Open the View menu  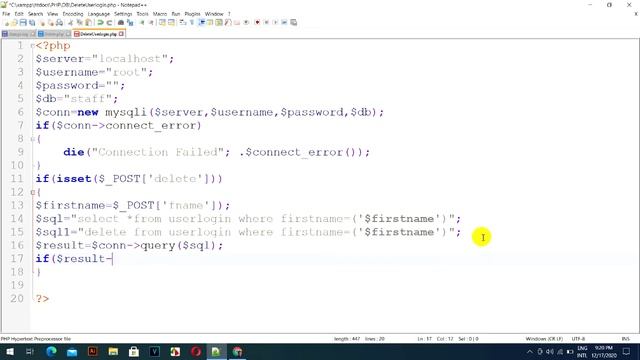[53, 14]
